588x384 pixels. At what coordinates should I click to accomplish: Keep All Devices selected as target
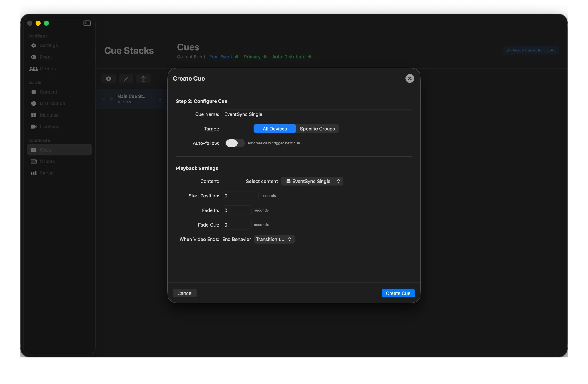coord(275,129)
